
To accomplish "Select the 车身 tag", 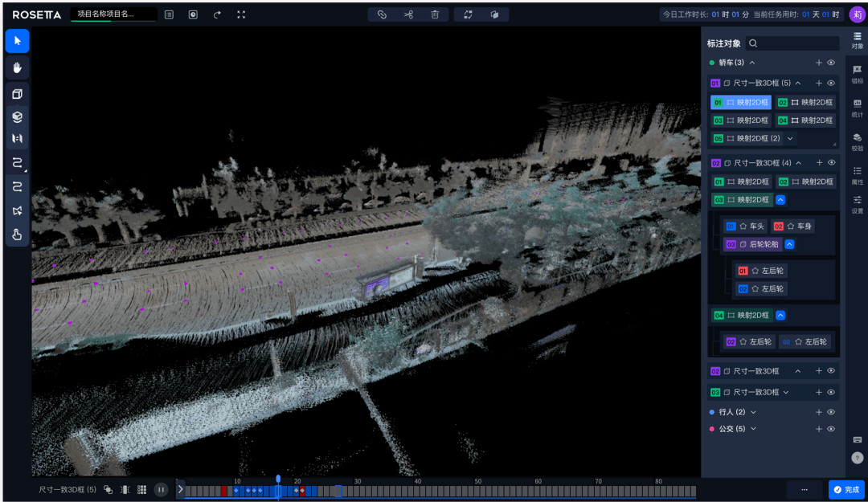I will coord(792,227).
